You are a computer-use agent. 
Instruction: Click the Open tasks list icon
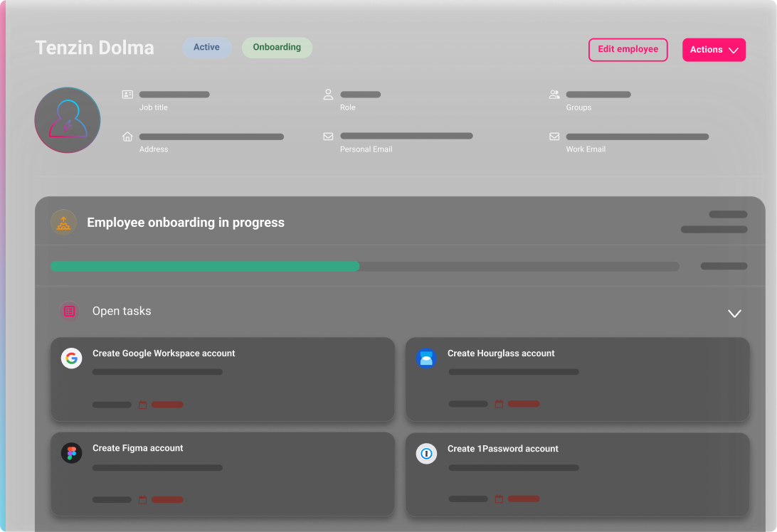69,311
